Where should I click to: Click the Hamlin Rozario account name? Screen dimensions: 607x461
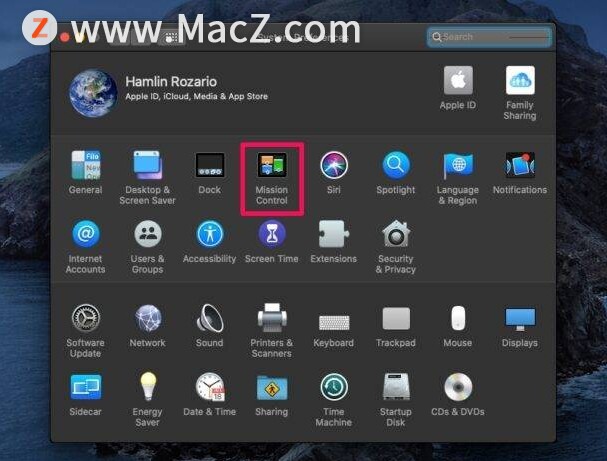[171, 82]
